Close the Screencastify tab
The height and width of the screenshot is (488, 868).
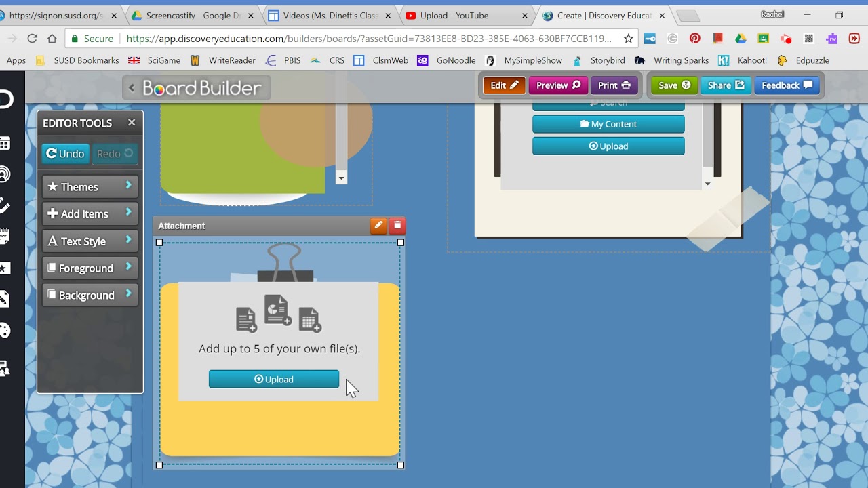click(250, 15)
